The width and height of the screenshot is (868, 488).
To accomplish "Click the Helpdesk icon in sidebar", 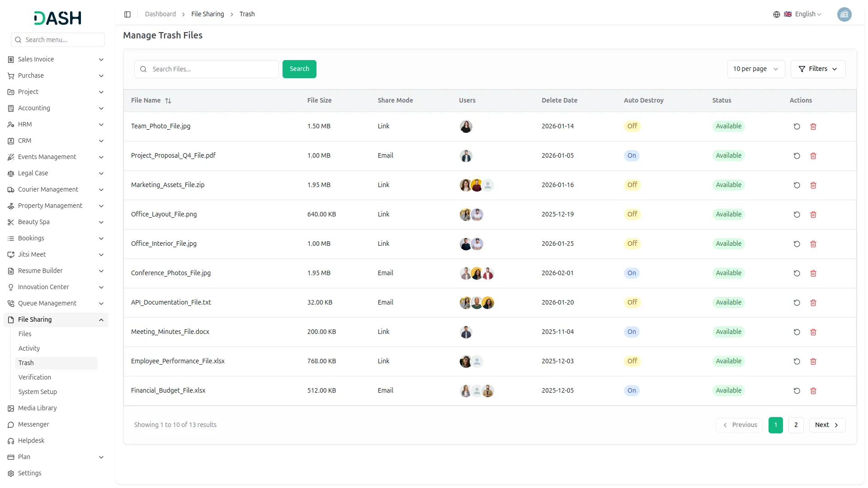I will point(10,441).
